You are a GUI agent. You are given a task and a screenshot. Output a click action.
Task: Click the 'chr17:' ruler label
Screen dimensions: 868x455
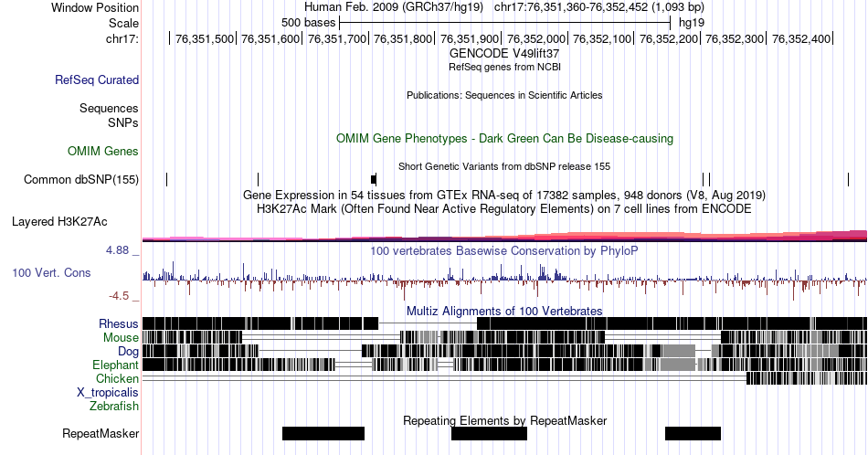(122, 38)
